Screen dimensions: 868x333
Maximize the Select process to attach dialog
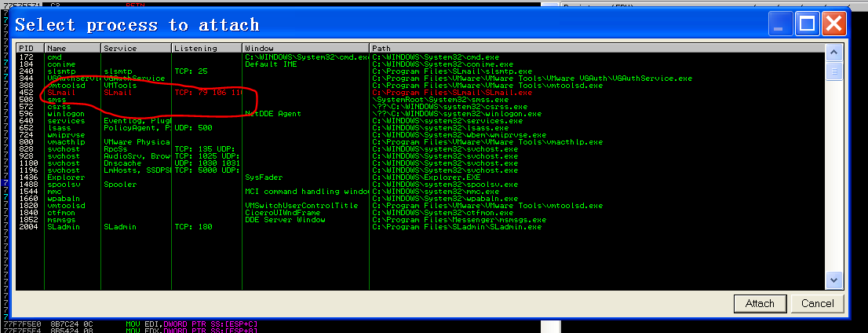point(807,24)
